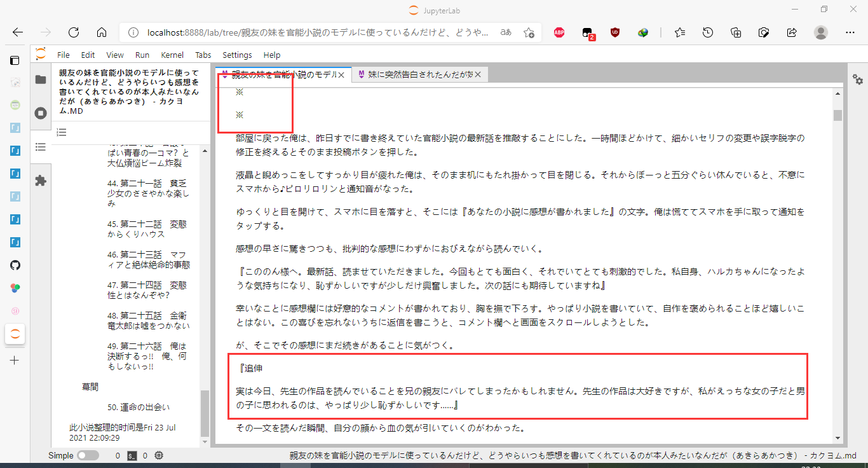Add this page to favorites star
The height and width of the screenshot is (468, 868).
tap(529, 32)
